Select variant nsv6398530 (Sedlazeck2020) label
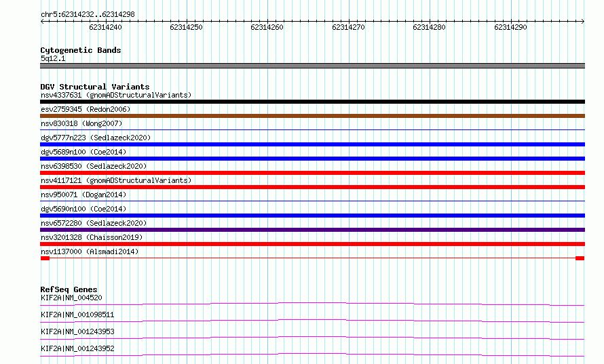The image size is (604, 364). click(94, 166)
